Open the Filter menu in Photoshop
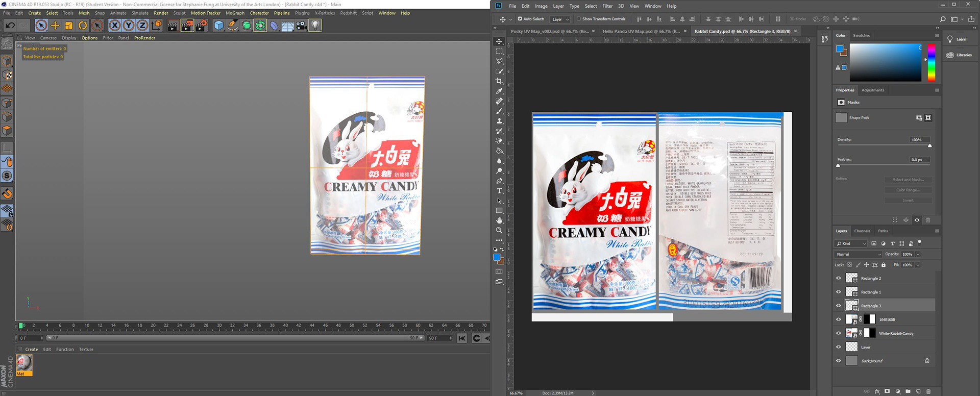Screen dimensions: 980x396 607,6
